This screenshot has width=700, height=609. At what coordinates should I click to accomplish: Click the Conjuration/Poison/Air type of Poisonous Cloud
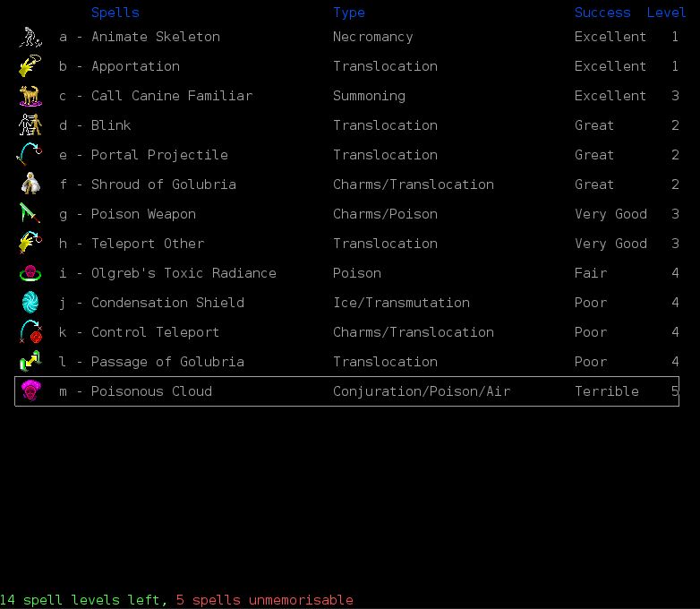[422, 391]
